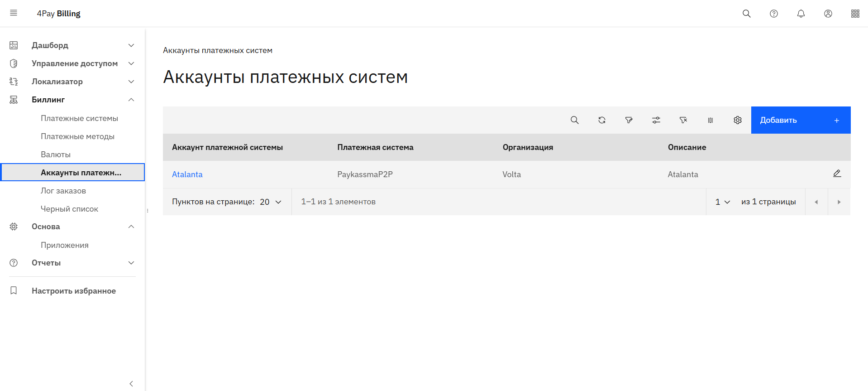Viewport: 868px width, 391px height.
Task: Open the items-per-page dropdown
Action: 271,202
